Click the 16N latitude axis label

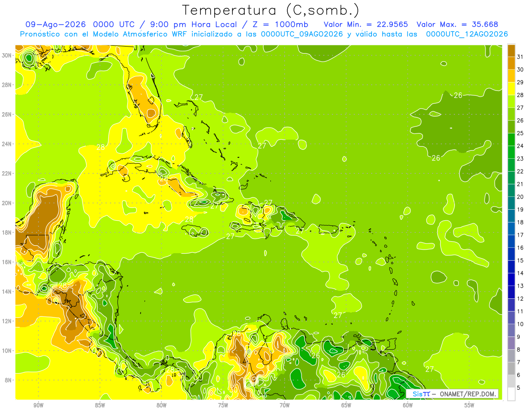pos(7,262)
